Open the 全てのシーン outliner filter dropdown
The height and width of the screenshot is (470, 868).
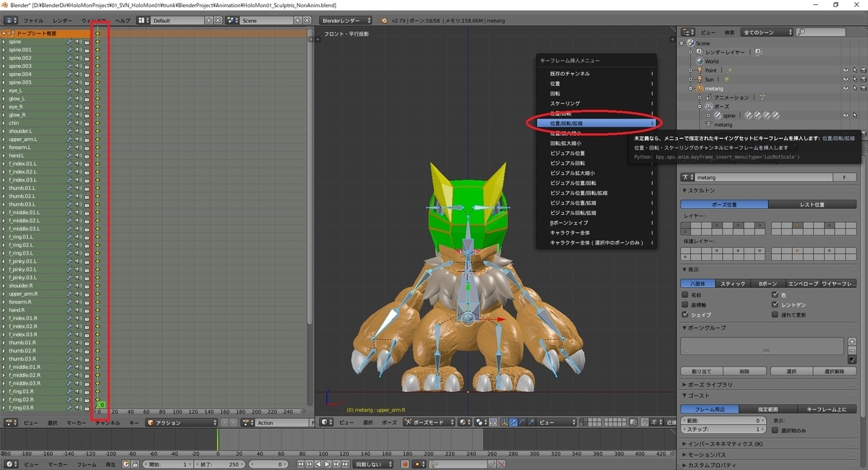pos(765,33)
